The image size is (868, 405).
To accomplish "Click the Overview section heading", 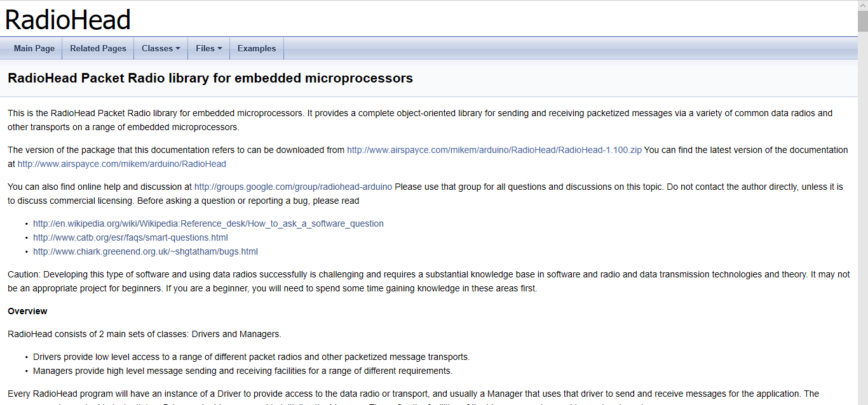I will coord(27,311).
